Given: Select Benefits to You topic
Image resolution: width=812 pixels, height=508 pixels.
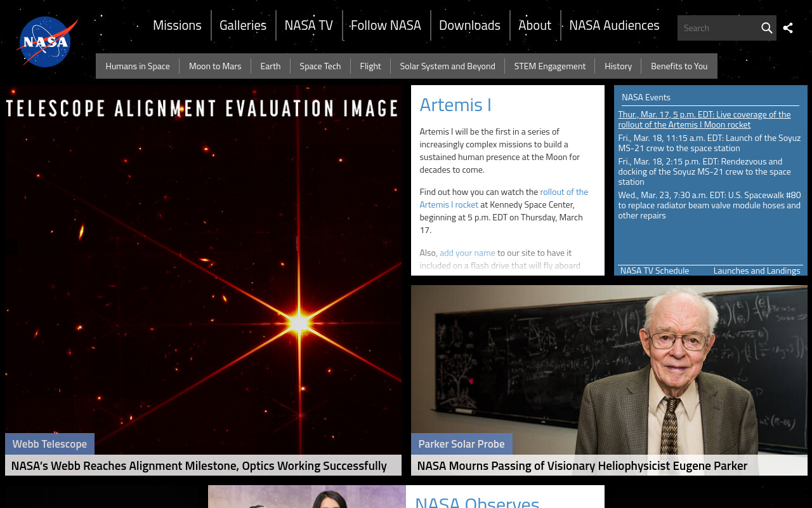Looking at the screenshot, I should [679, 66].
